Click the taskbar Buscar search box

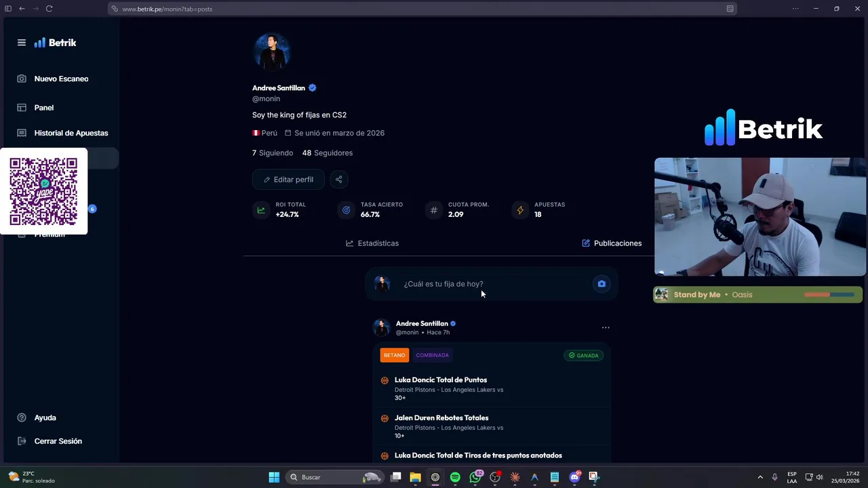pos(335,477)
